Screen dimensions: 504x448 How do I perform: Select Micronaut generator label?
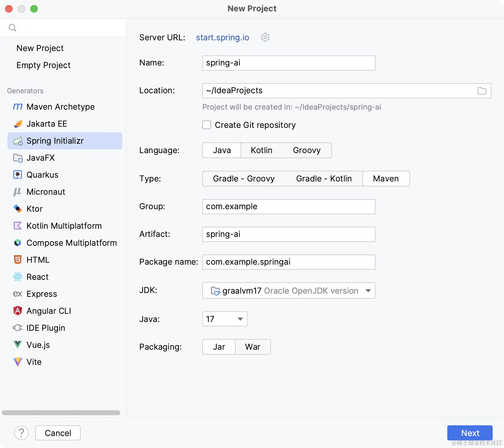46,192
